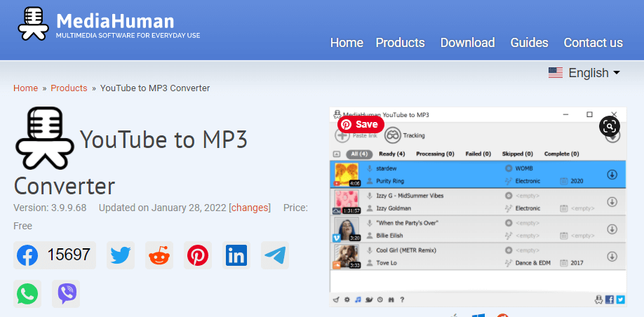The width and height of the screenshot is (644, 317).
Task: Click the 'Tracking' label in the app toolbar
Action: click(414, 135)
